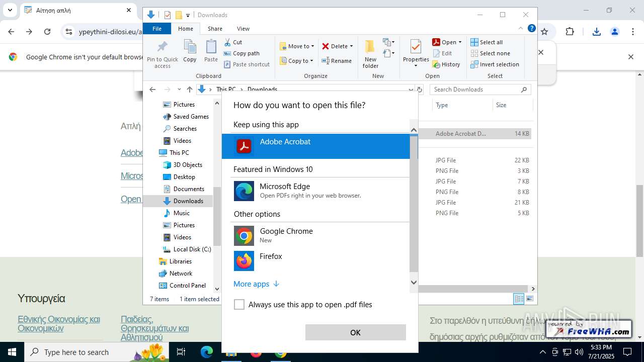This screenshot has width=644, height=362.
Task: Open Saved Games in navigation pane
Action: pos(191,117)
